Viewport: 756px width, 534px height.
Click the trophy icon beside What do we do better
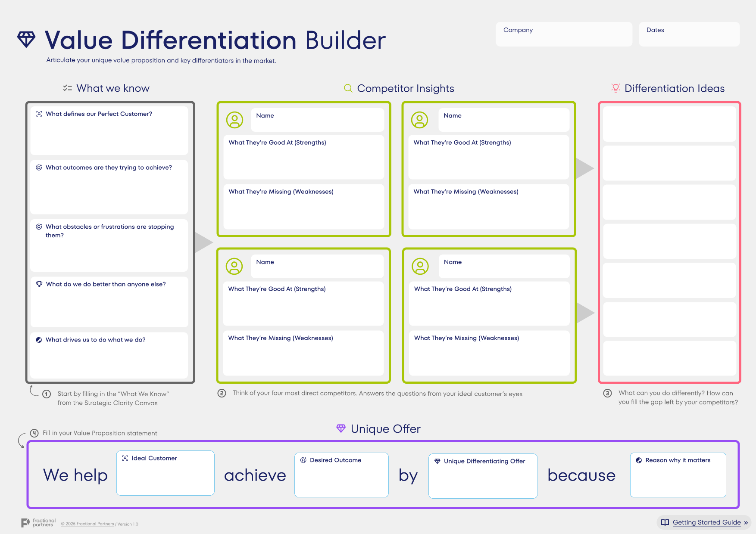39,284
